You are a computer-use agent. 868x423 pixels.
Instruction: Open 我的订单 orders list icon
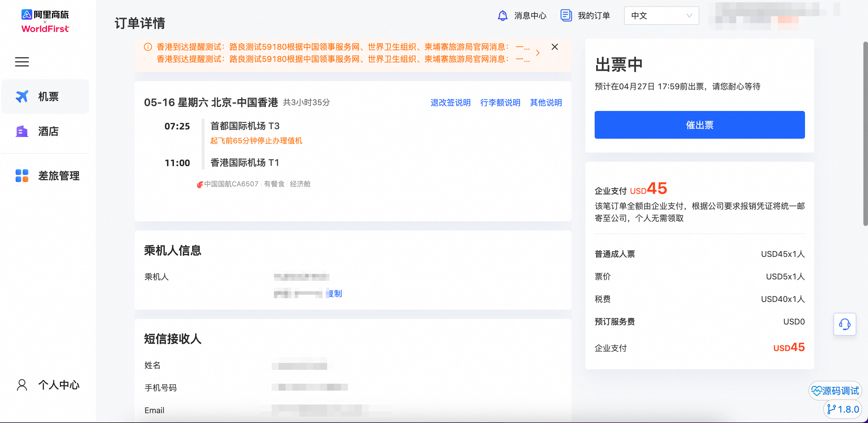pos(566,16)
